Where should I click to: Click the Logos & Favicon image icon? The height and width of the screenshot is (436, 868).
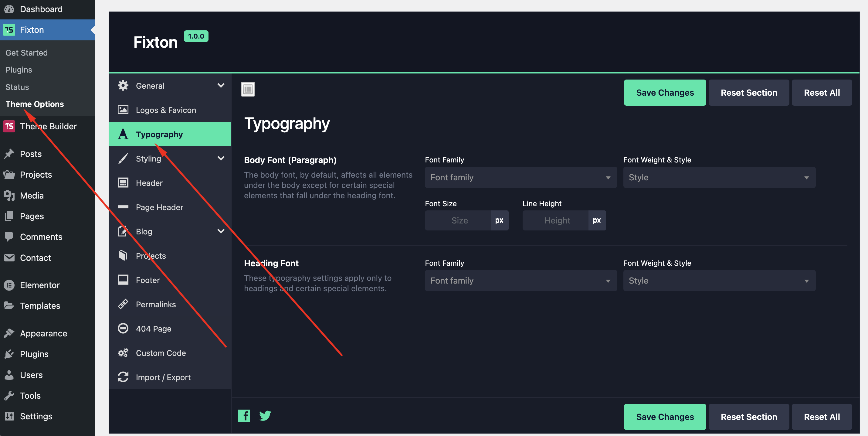123,110
